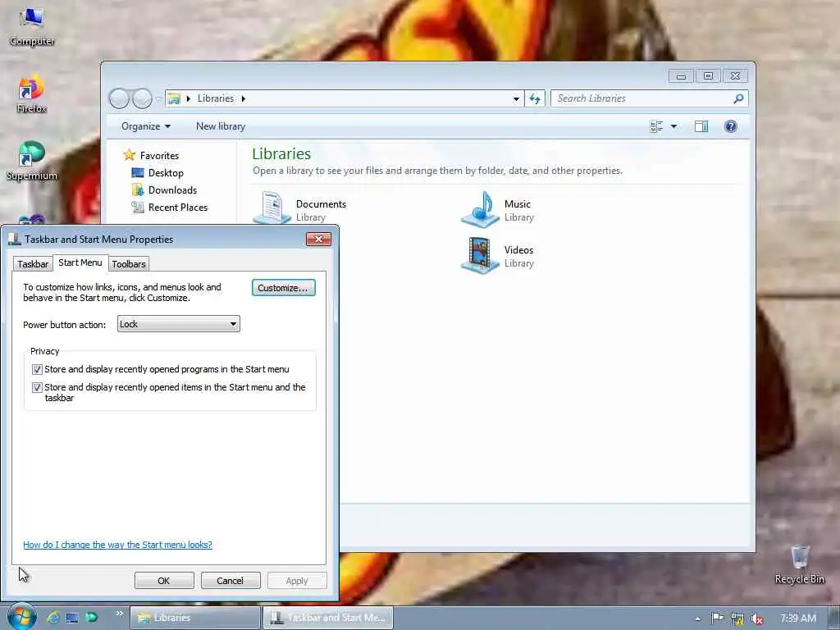Toggle recently opened programs checkbox

[37, 370]
